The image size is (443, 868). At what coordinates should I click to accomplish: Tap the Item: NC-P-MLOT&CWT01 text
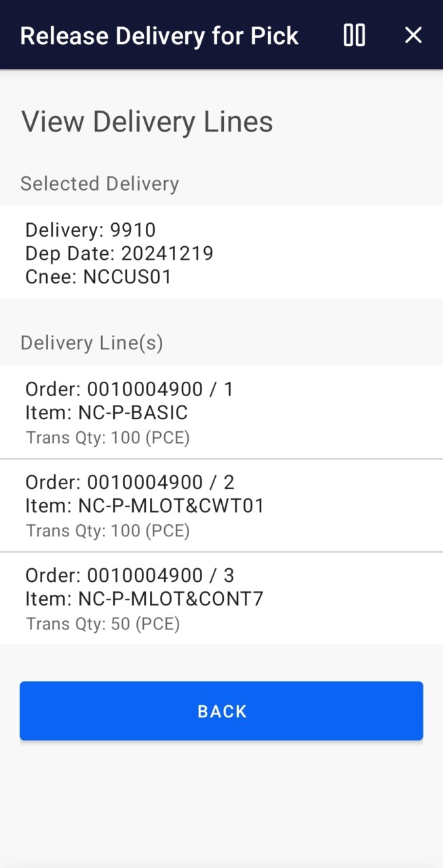pyautogui.click(x=145, y=505)
